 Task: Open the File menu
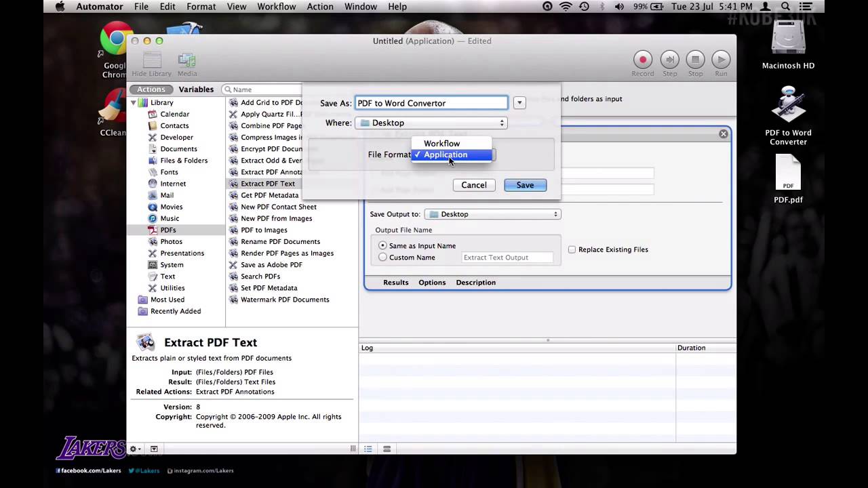click(141, 6)
